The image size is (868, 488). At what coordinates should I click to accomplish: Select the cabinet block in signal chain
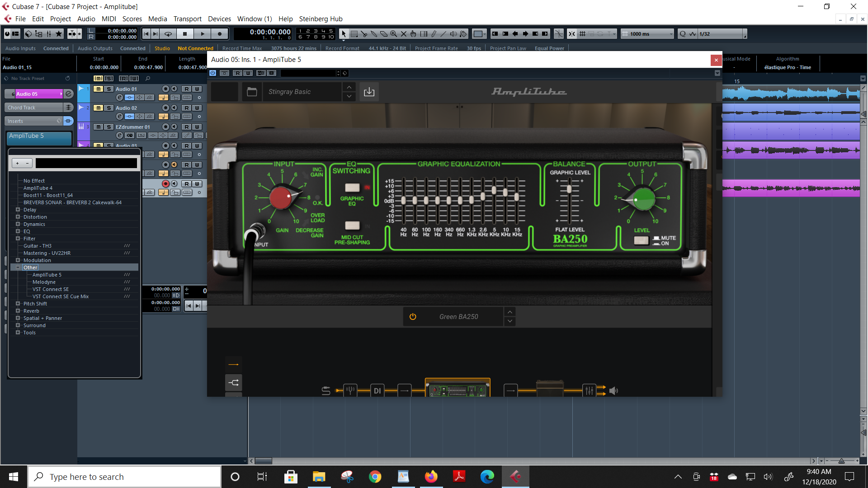[550, 389]
